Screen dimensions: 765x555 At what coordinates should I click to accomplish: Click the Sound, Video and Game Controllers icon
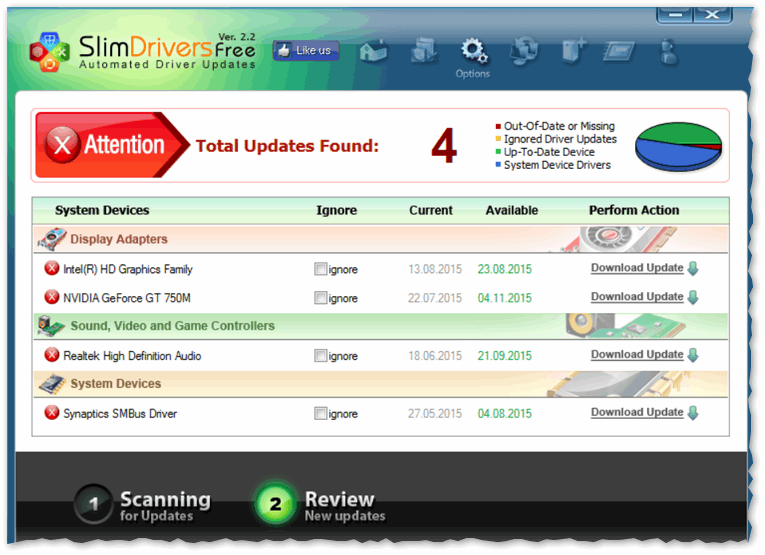tap(51, 326)
